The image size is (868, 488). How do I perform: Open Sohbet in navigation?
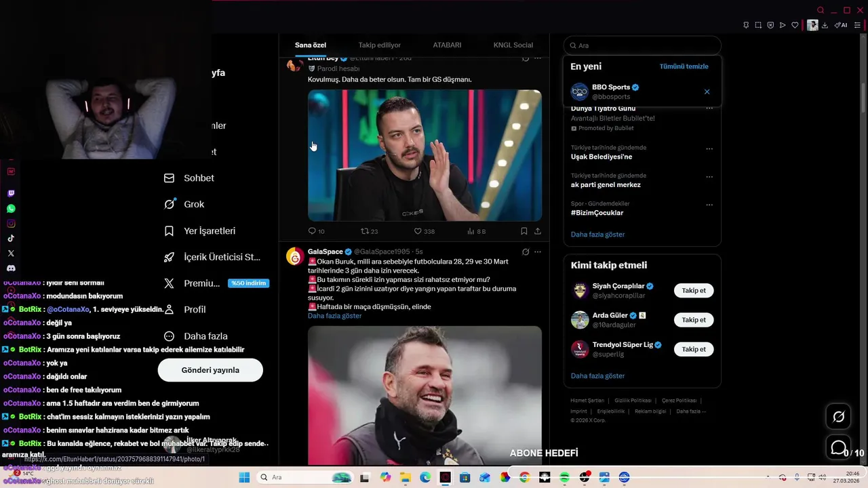click(190, 178)
